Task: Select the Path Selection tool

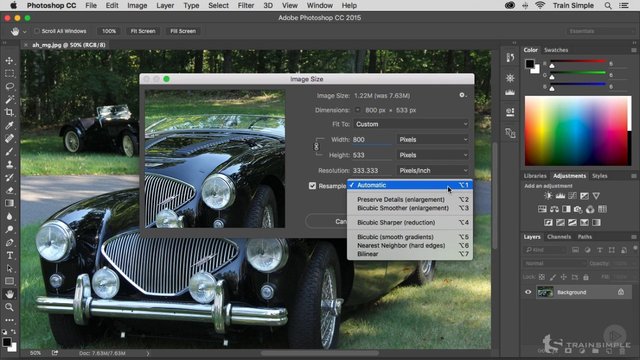Action: (x=9, y=269)
